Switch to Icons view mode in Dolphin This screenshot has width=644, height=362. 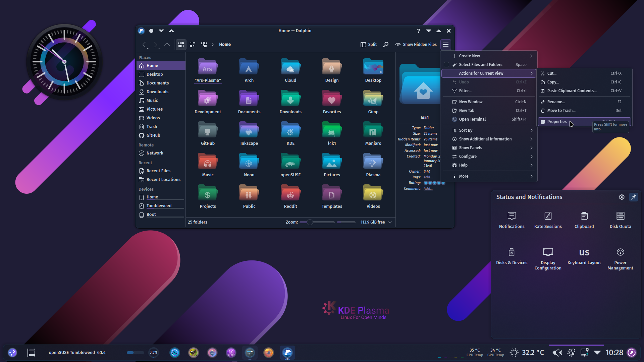point(181,44)
